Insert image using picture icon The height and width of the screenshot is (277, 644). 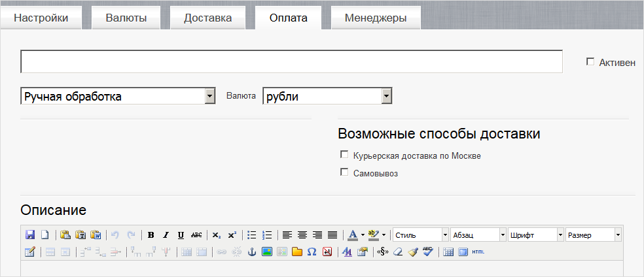tap(267, 252)
